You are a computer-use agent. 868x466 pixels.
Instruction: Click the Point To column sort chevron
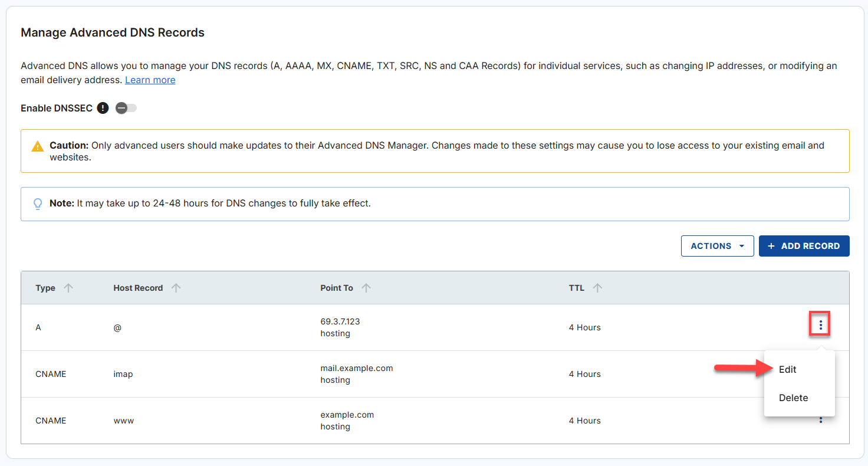coord(366,288)
